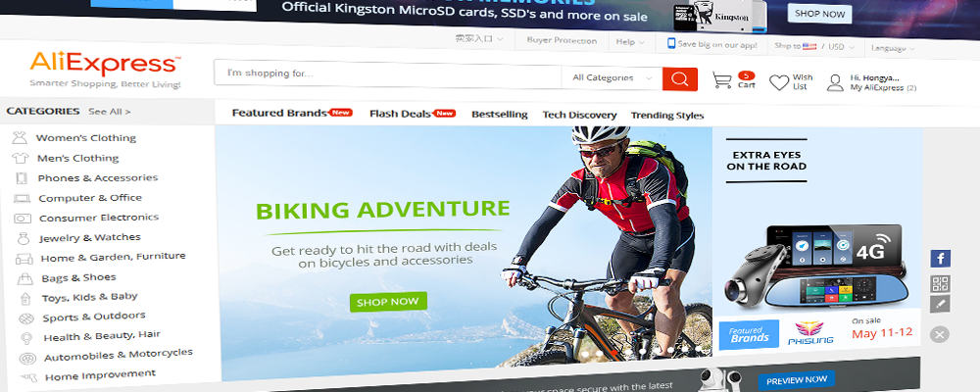Viewport: 980px width, 392px height.
Task: Share via the Facebook icon
Action: pyautogui.click(x=940, y=259)
